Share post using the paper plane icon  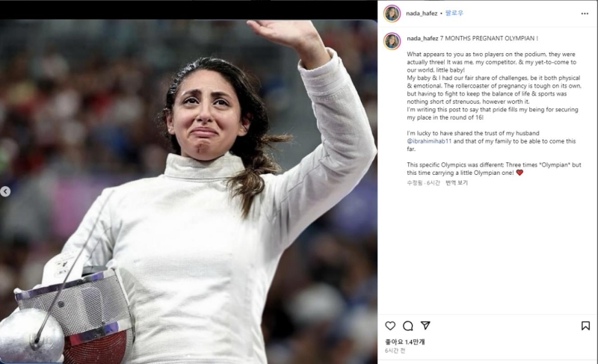coord(425,325)
